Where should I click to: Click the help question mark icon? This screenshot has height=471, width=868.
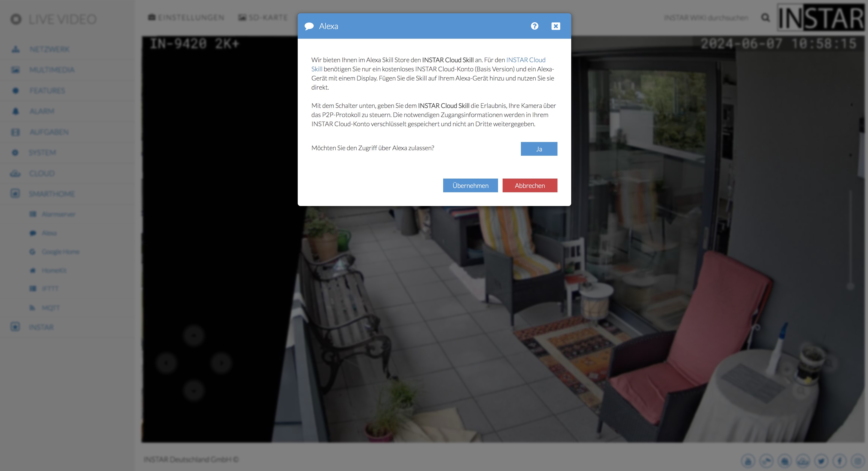534,26
